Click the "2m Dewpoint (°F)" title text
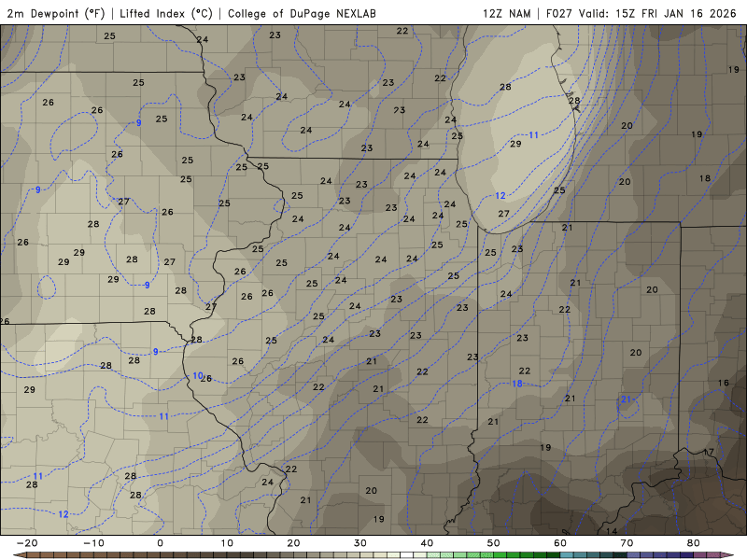 [56, 13]
